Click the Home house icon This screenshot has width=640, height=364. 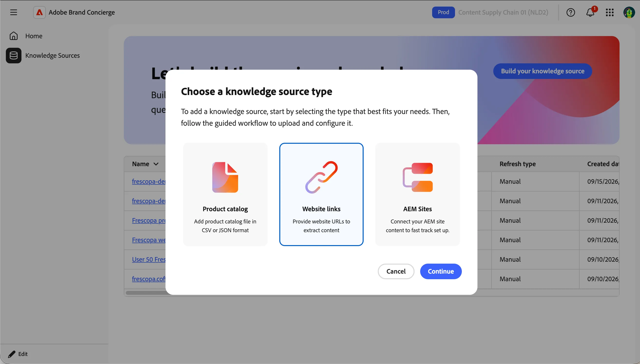[13, 36]
